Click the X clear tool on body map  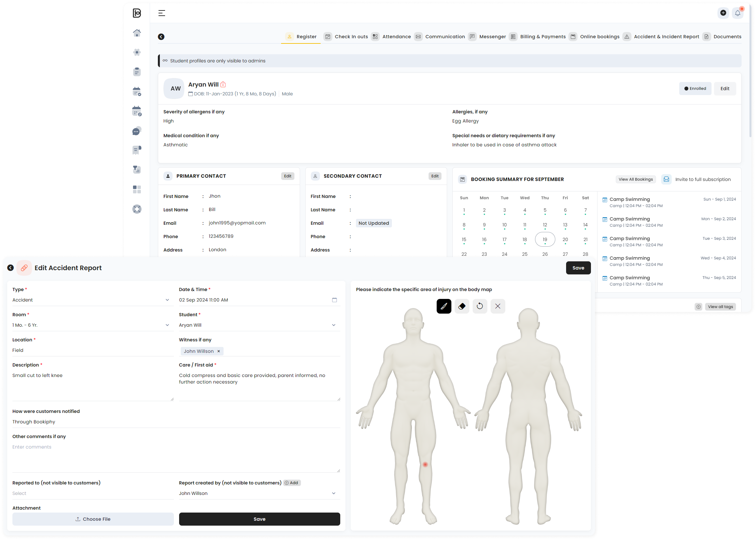point(497,306)
